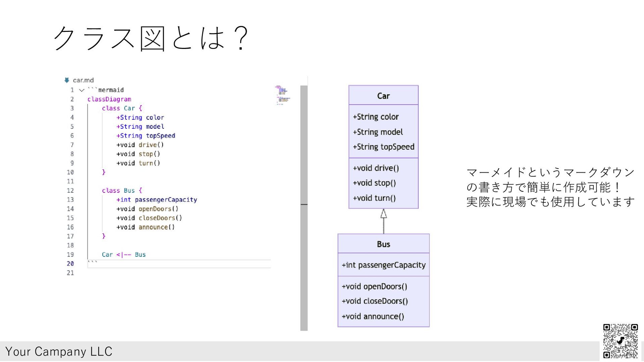This screenshot has height=362, width=644.
Task: Click the Car class header box
Action: coord(383,96)
